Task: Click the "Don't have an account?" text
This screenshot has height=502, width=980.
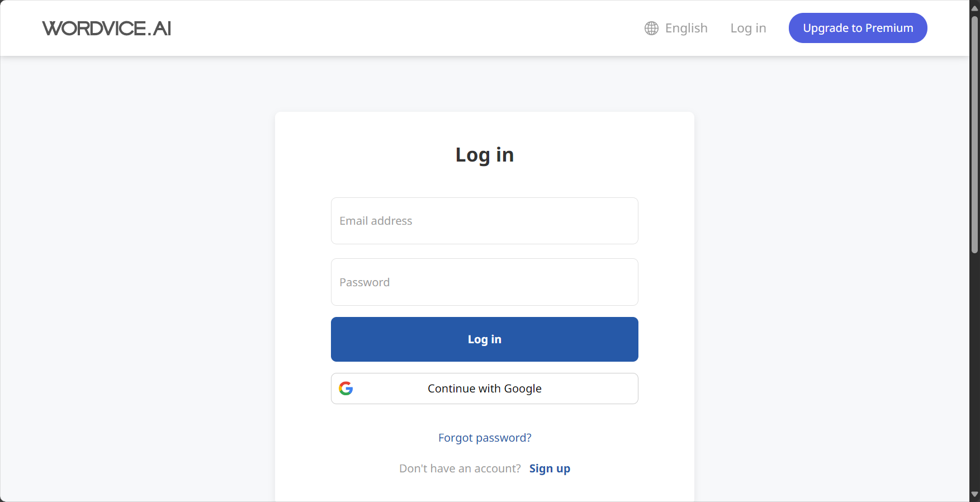Action: coord(460,468)
